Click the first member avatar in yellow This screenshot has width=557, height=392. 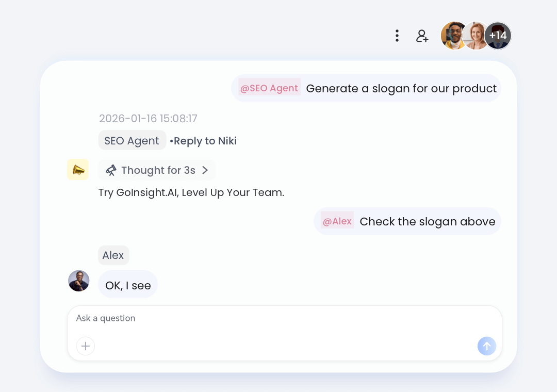[x=453, y=36]
